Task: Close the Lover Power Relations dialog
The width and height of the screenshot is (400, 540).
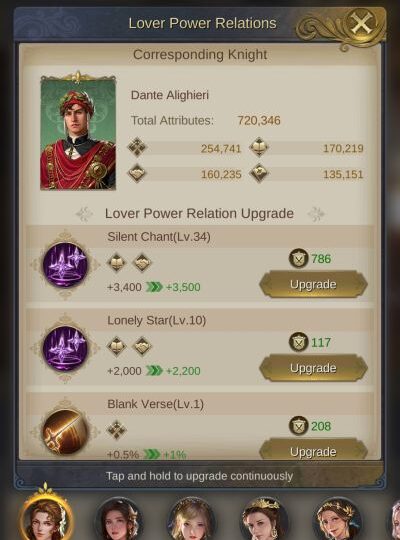Action: (361, 23)
